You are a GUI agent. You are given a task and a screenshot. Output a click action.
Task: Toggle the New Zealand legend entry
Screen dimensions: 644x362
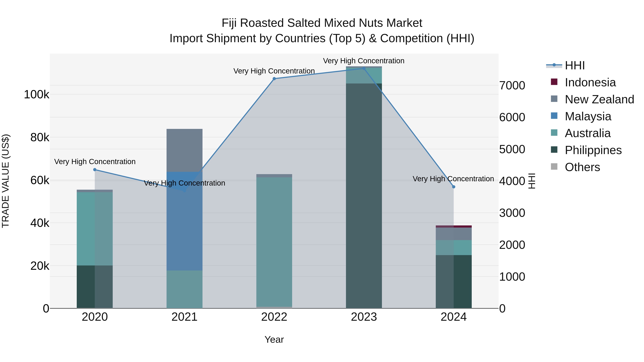pos(592,99)
